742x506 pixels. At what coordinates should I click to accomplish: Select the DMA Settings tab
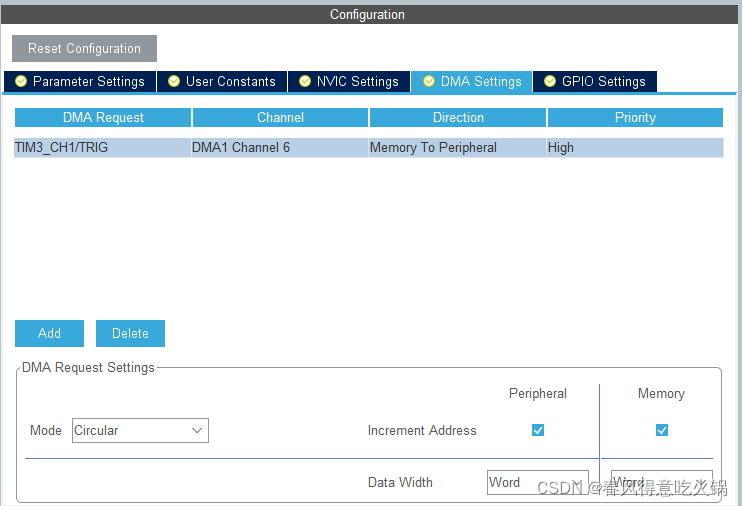[472, 81]
